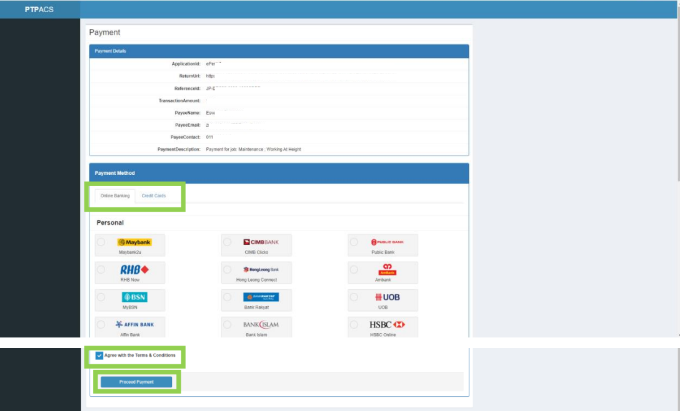The height and width of the screenshot is (411, 680).
Task: Click the ReferenceId label
Action: pos(187,88)
